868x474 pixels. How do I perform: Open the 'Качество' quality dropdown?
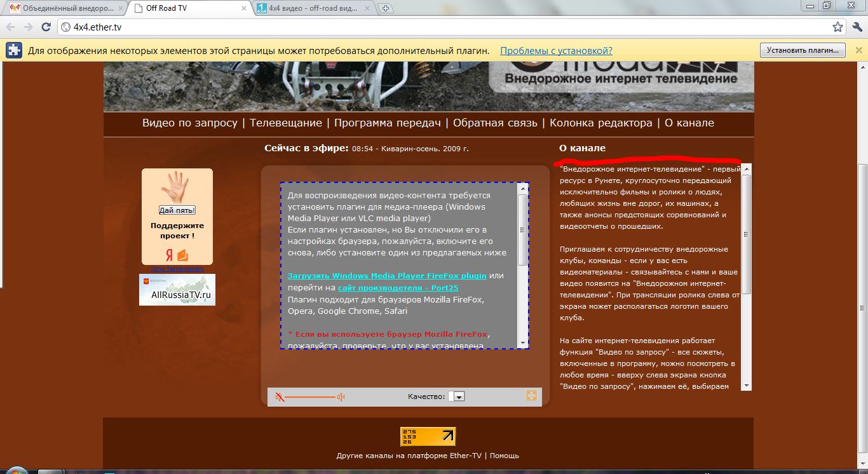click(x=457, y=396)
